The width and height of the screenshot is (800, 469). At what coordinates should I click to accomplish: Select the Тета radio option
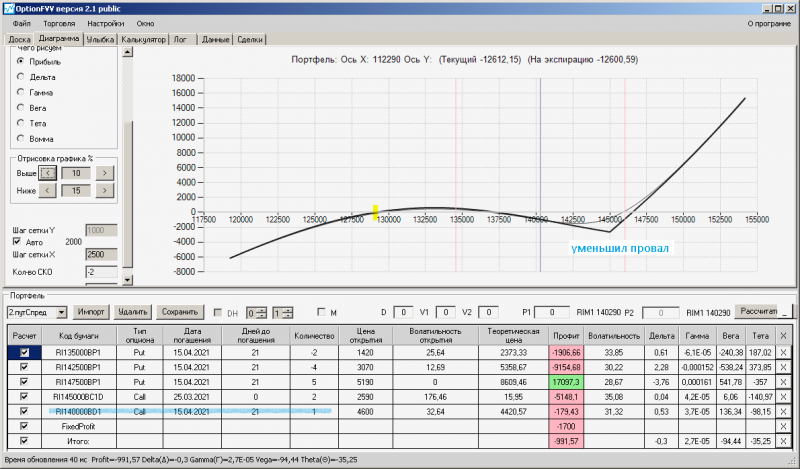[x=20, y=122]
